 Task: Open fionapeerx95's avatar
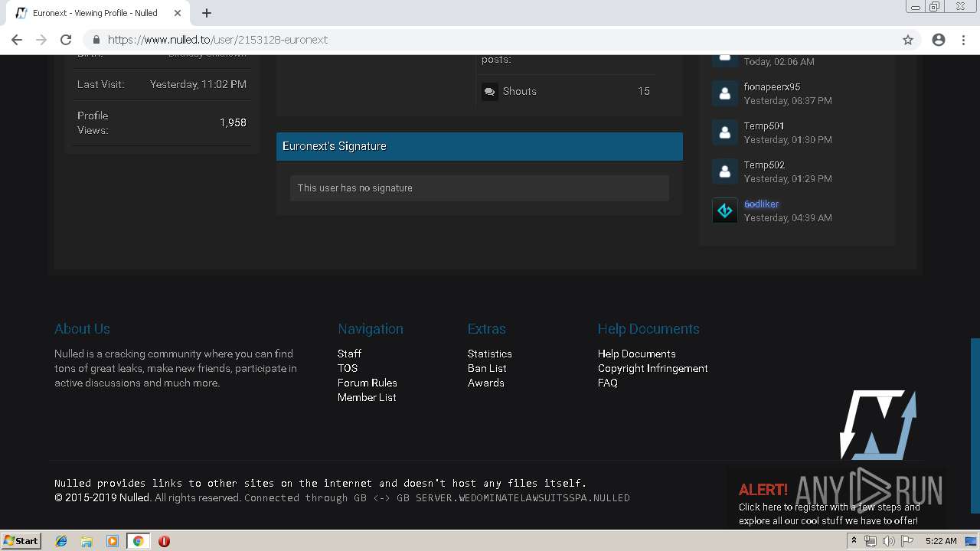click(x=724, y=93)
